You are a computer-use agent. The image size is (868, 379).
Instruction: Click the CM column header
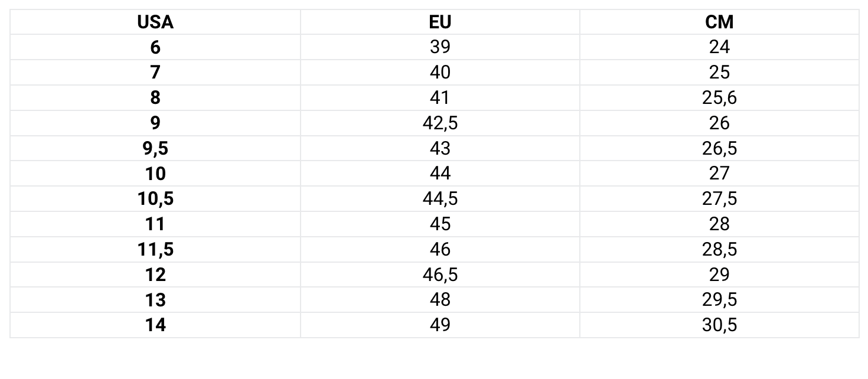click(x=719, y=22)
